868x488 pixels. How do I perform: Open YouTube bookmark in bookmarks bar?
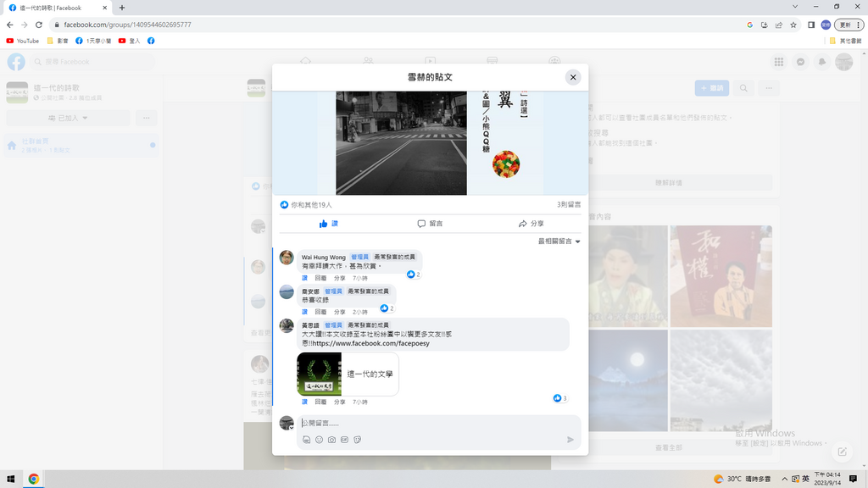23,41
